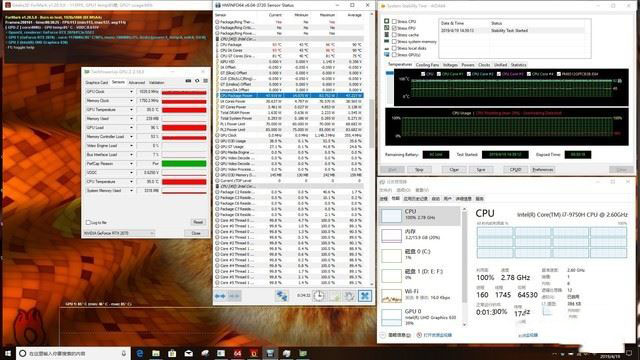
Task: Toggle CPU Core #1 graph checkbox
Action: pos(439,74)
